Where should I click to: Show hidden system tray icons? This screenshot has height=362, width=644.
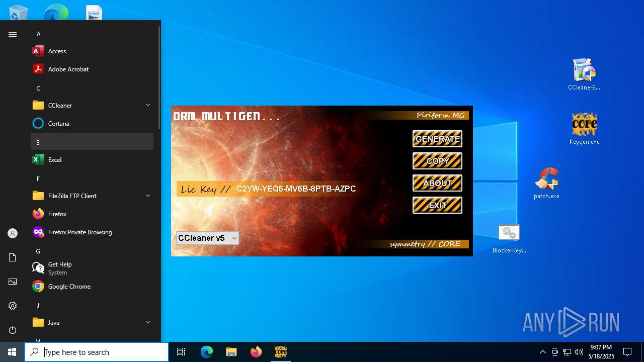(542, 352)
